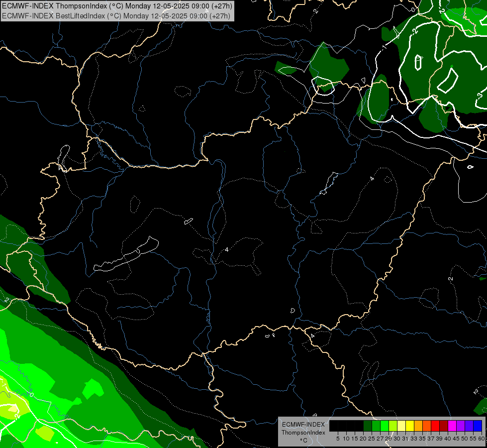
Task: Click the ThompsonIndex title line at top
Action: pos(117,5)
